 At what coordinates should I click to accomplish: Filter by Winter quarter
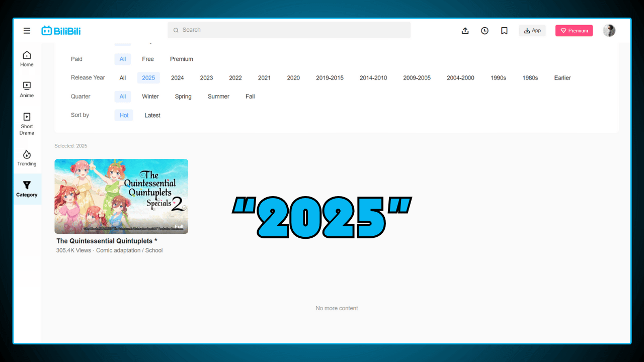(x=150, y=97)
